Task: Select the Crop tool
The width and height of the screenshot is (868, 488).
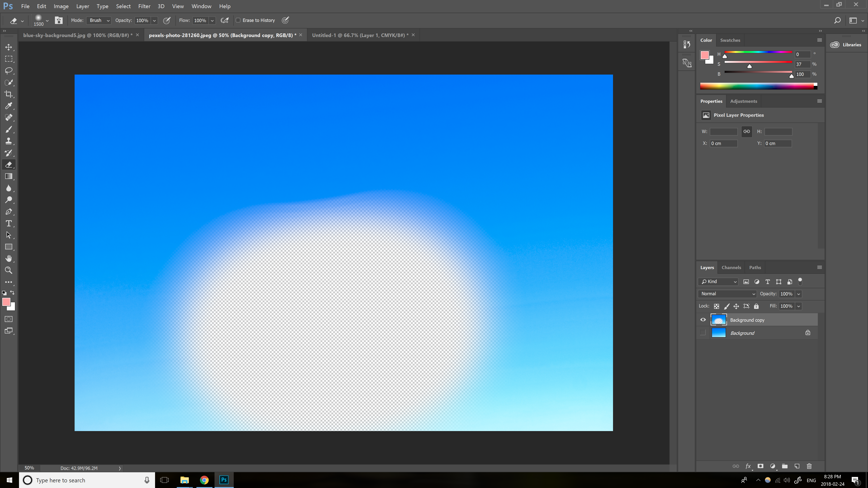Action: click(x=8, y=94)
